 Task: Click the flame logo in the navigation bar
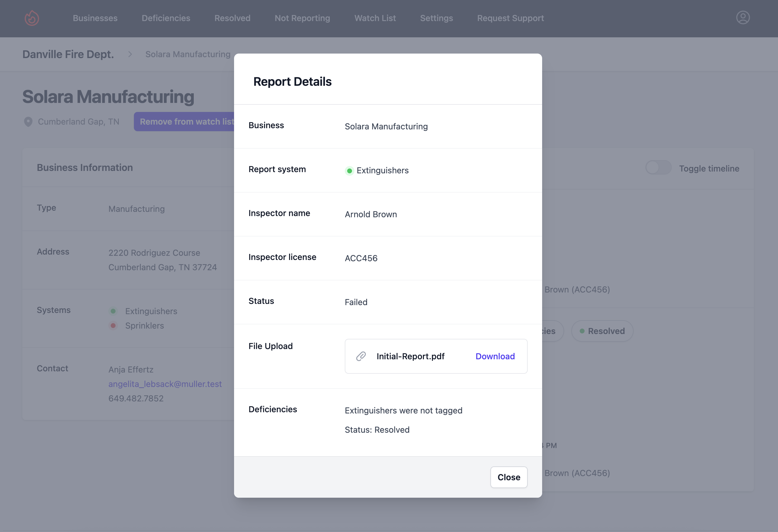32,18
